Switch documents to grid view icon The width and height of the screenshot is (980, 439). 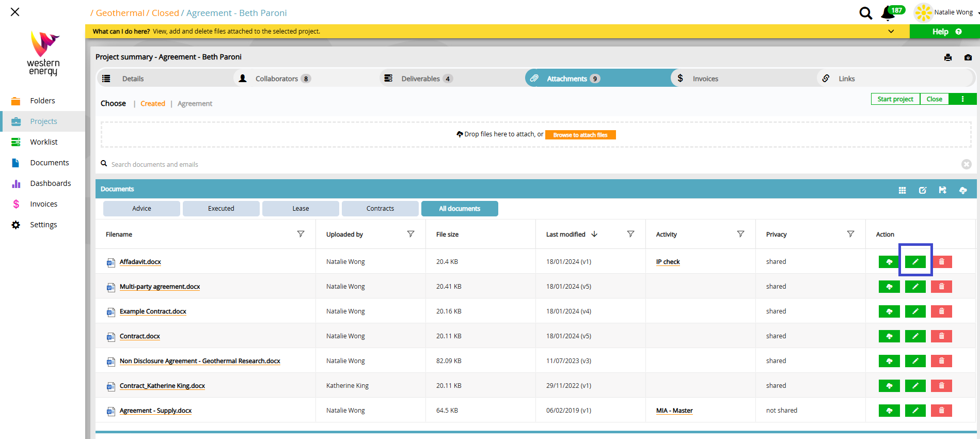tap(902, 190)
